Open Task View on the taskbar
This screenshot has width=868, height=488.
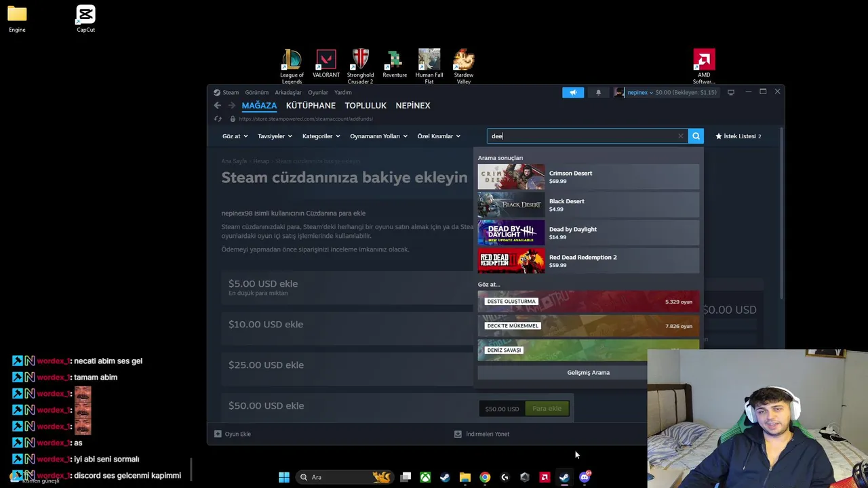tap(406, 477)
